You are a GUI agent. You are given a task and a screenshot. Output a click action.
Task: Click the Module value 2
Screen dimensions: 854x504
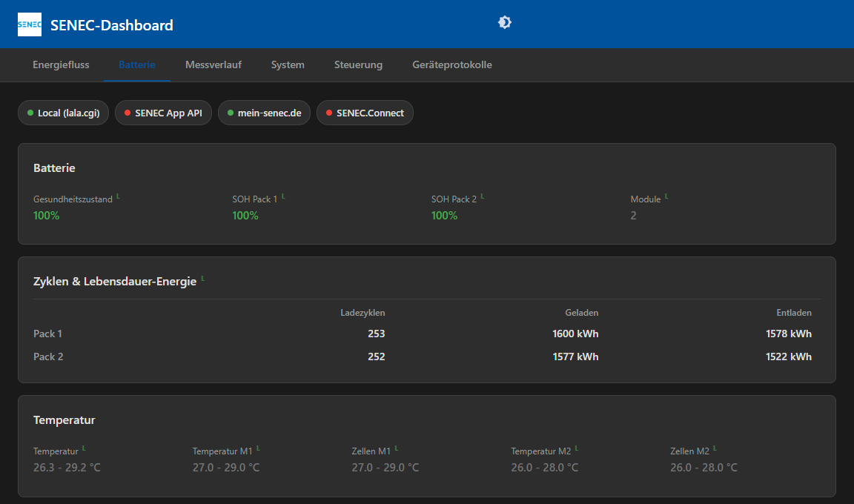coord(633,216)
